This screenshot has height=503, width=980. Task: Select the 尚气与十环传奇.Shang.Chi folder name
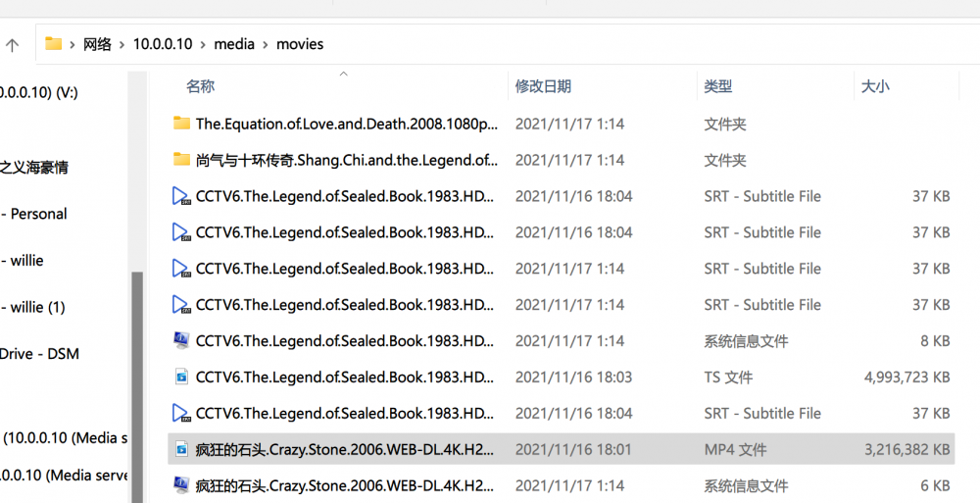point(347,160)
